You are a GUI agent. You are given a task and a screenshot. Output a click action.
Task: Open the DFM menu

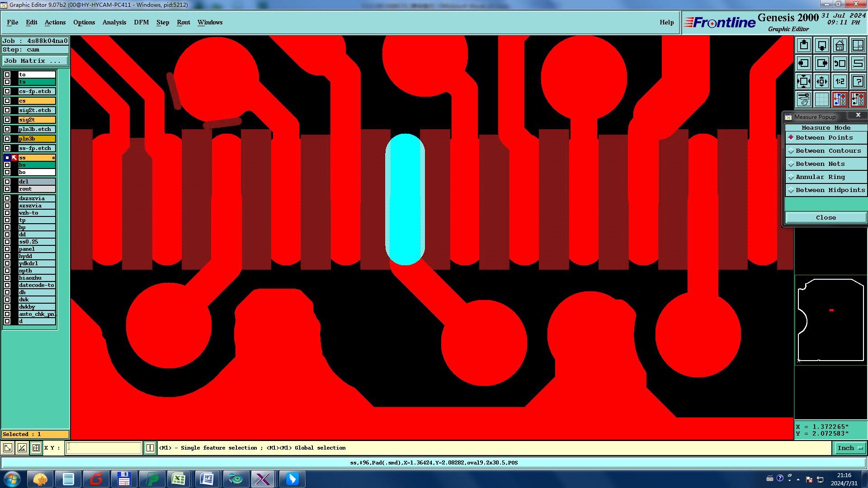(141, 22)
